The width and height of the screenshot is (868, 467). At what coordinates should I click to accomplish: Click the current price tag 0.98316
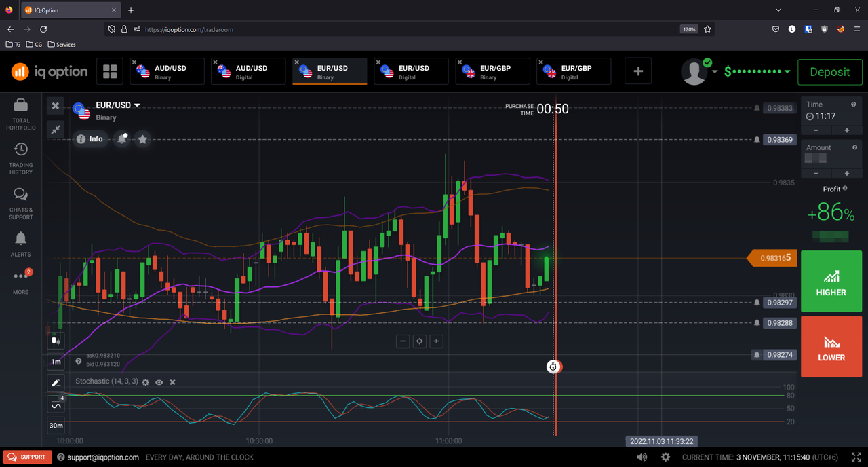771,258
